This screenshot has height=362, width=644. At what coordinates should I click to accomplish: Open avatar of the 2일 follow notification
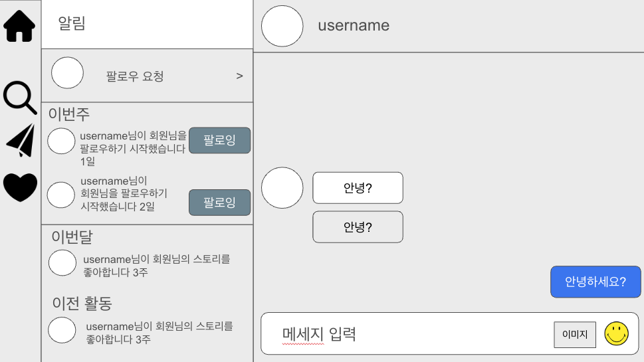[60, 195]
